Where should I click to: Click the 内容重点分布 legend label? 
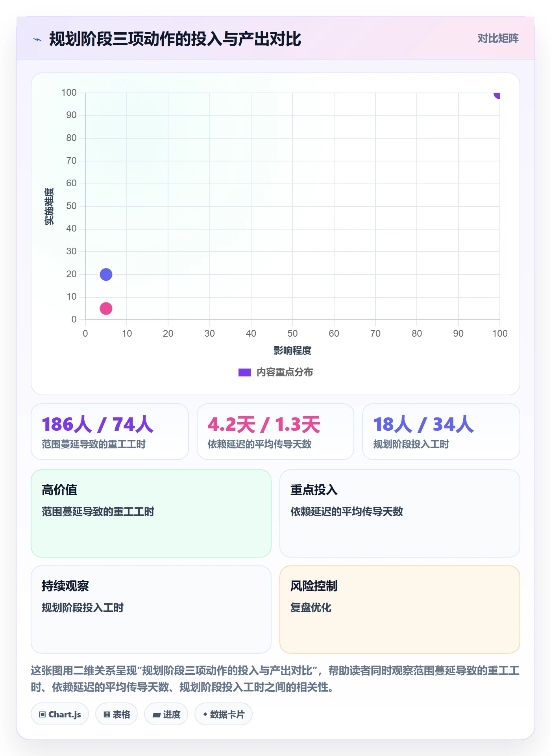click(x=285, y=372)
